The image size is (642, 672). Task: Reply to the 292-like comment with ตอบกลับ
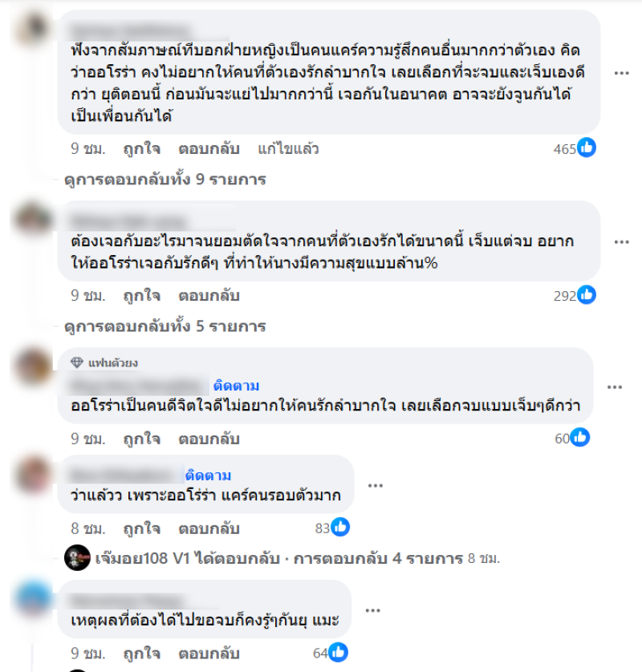[x=209, y=296]
